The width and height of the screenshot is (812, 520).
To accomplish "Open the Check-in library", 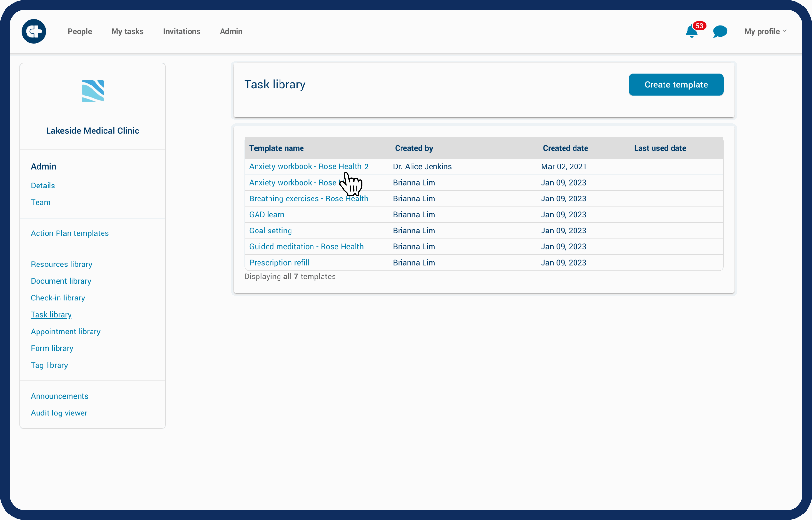I will pos(58,298).
